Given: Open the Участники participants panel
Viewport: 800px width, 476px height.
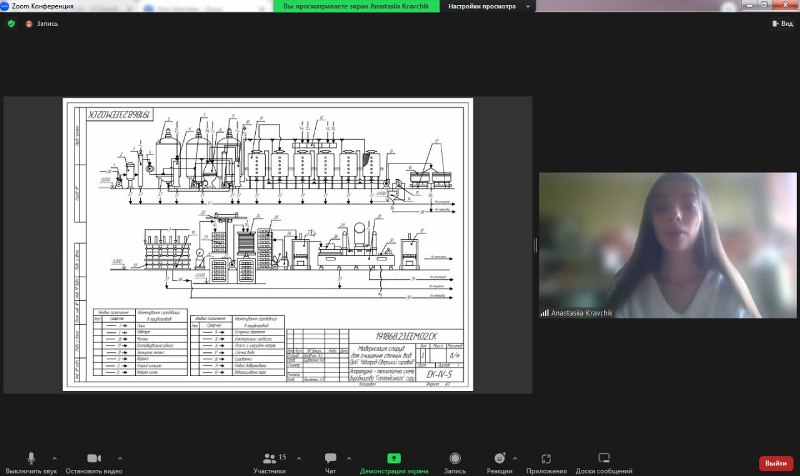Looking at the screenshot, I should (x=269, y=458).
